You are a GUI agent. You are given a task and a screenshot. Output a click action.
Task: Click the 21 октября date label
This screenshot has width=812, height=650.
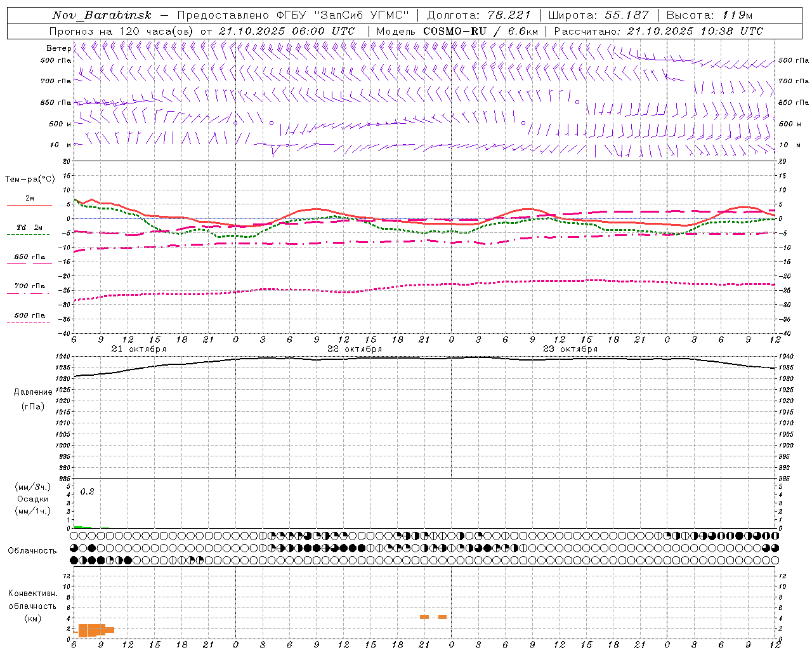pyautogui.click(x=139, y=349)
